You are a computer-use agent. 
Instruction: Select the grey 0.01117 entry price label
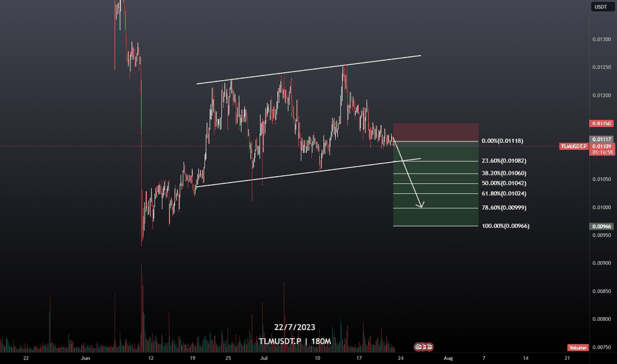602,139
